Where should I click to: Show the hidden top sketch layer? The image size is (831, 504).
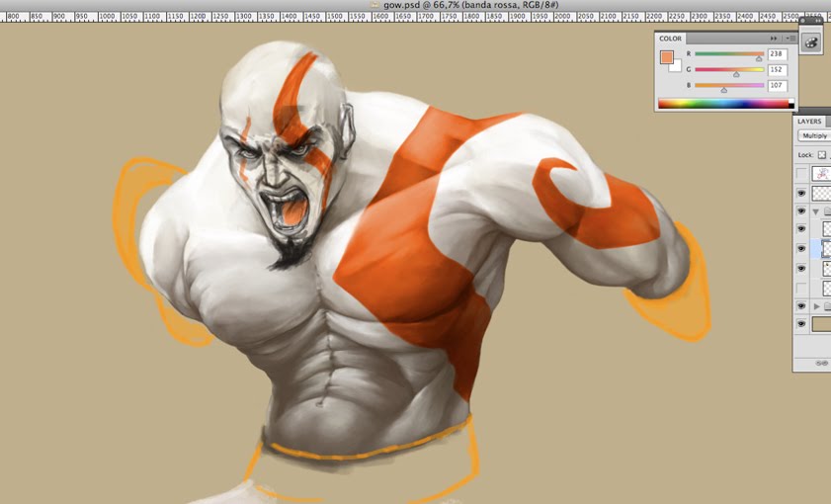point(801,173)
